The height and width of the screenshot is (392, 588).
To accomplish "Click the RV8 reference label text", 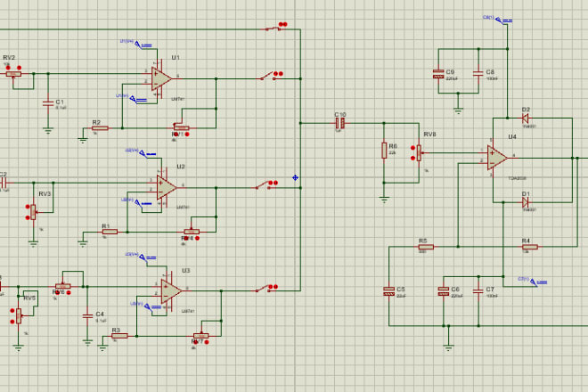I will click(x=429, y=135).
